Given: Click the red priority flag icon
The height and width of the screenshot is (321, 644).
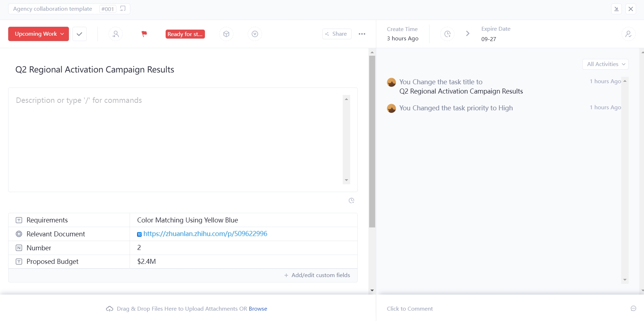Looking at the screenshot, I should coord(144,34).
